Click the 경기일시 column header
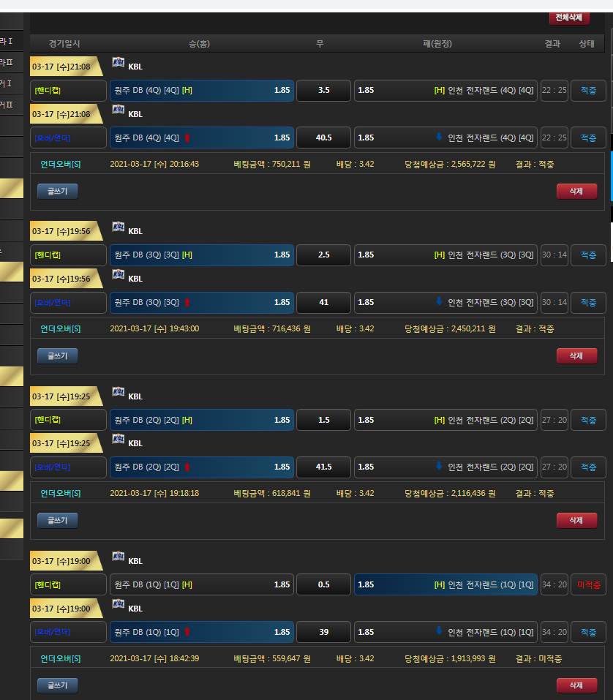Image resolution: width=613 pixels, height=700 pixels. pyautogui.click(x=64, y=44)
